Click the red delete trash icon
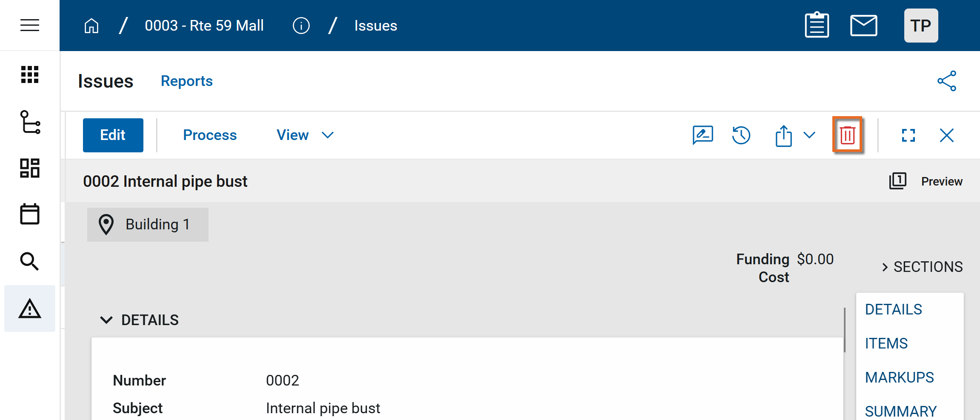The width and height of the screenshot is (980, 420). coord(847,135)
